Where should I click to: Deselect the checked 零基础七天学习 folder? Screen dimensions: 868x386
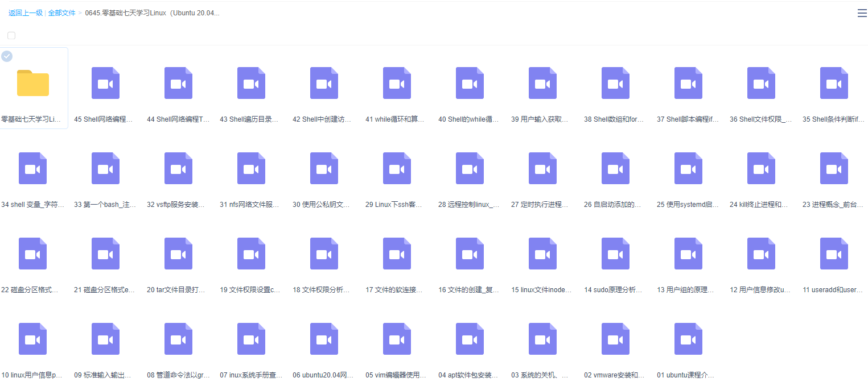[x=7, y=56]
